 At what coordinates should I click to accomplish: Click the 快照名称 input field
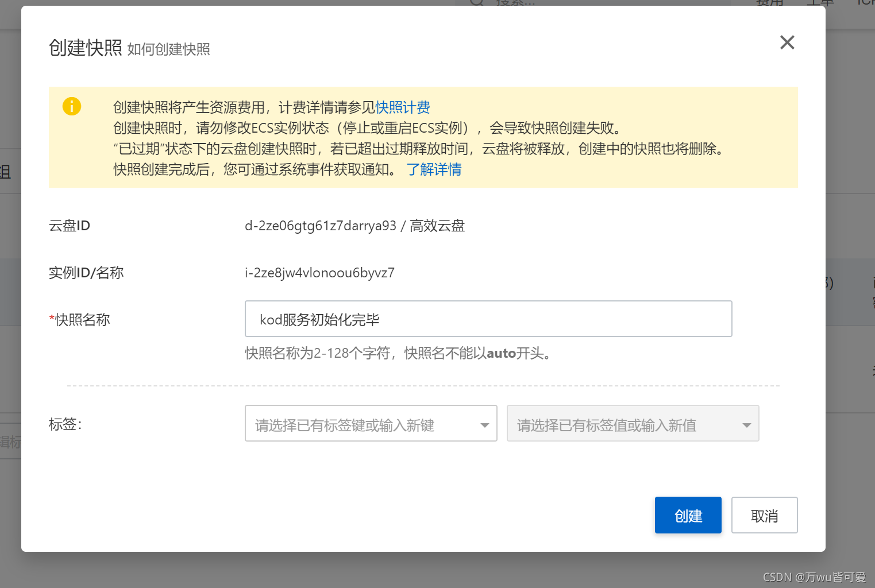pyautogui.click(x=488, y=319)
